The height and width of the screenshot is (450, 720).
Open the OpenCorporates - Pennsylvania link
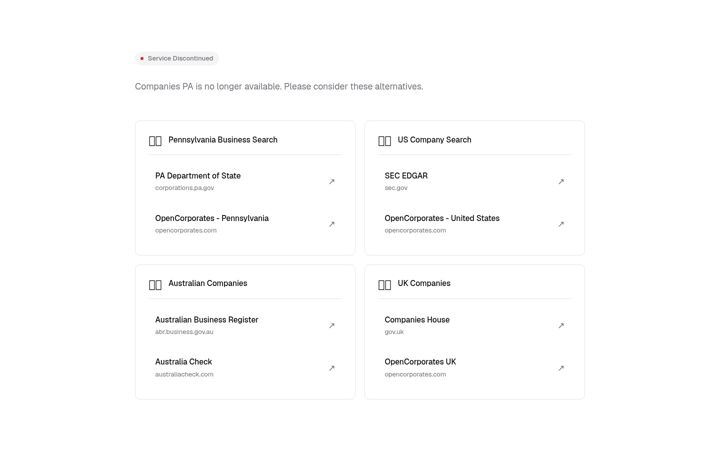245,224
